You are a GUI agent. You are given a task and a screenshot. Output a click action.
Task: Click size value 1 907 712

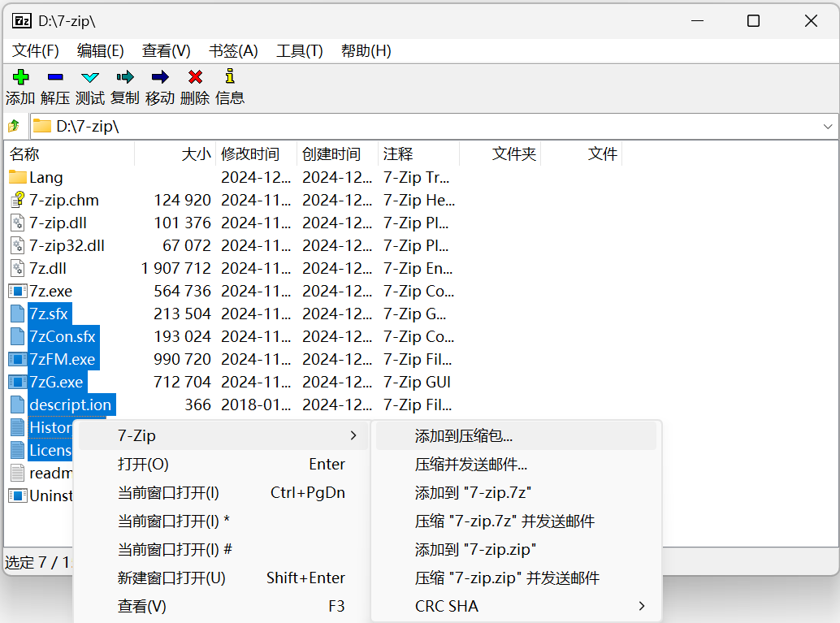pos(176,268)
